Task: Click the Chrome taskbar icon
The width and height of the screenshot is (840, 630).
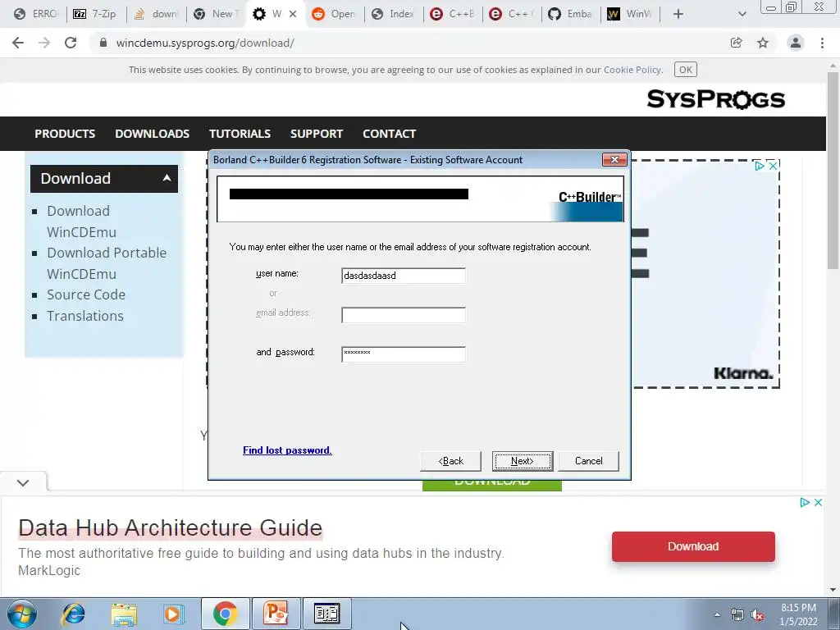Action: point(225,614)
